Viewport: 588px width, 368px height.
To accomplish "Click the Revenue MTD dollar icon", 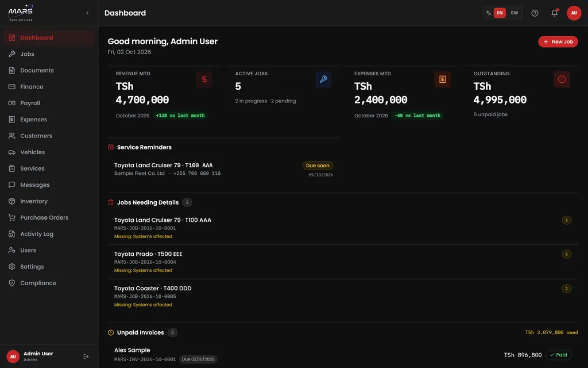I will point(204,79).
